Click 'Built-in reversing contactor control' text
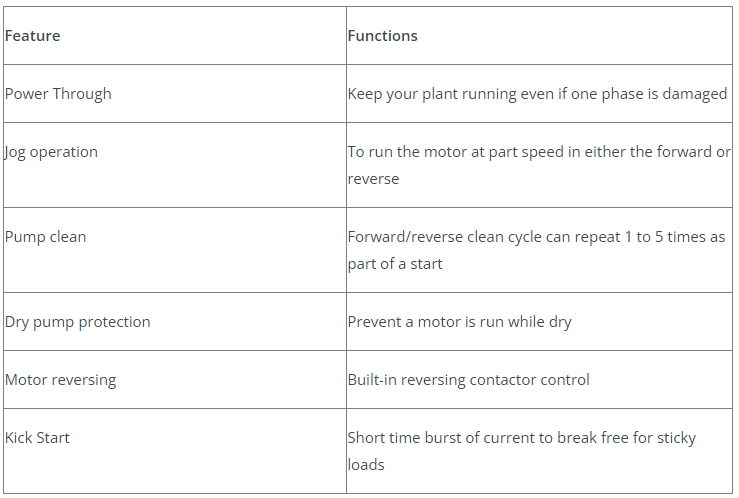The image size is (739, 498). [468, 380]
